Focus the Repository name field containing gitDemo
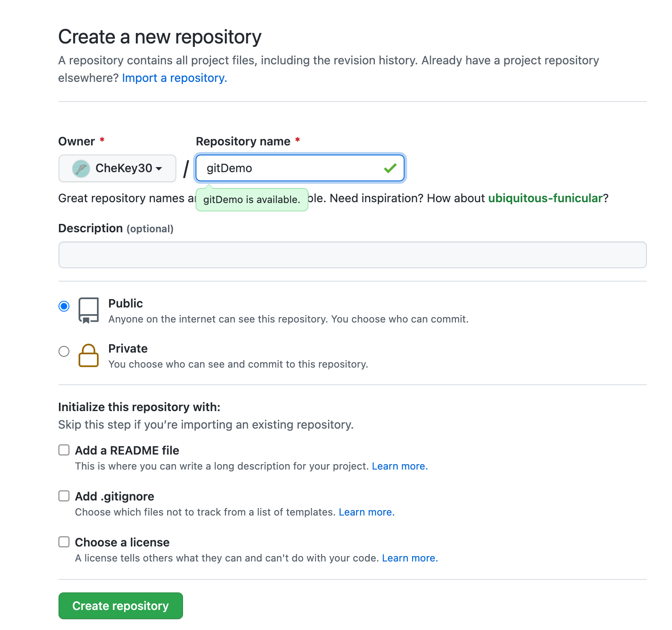 coord(300,168)
